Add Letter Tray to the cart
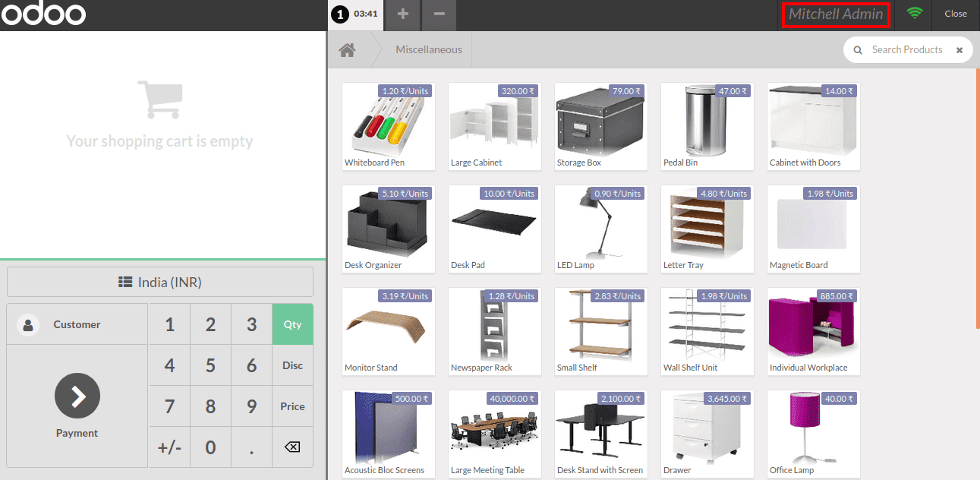The width and height of the screenshot is (980, 480). pos(707,229)
